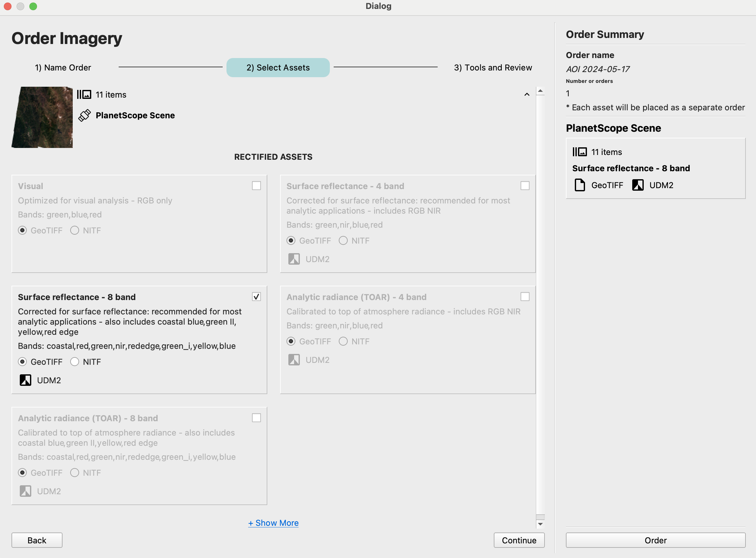Click the Continue button
756x558 pixels.
point(519,540)
